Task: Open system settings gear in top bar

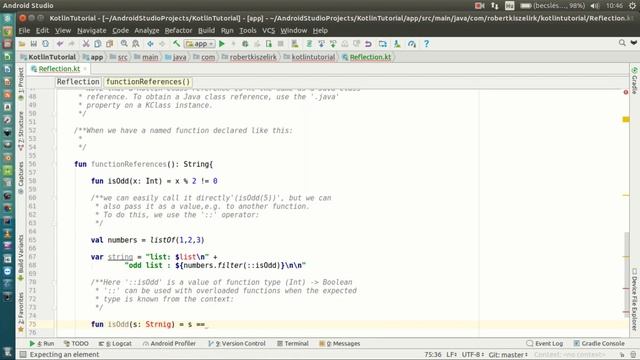Action: tap(632, 6)
